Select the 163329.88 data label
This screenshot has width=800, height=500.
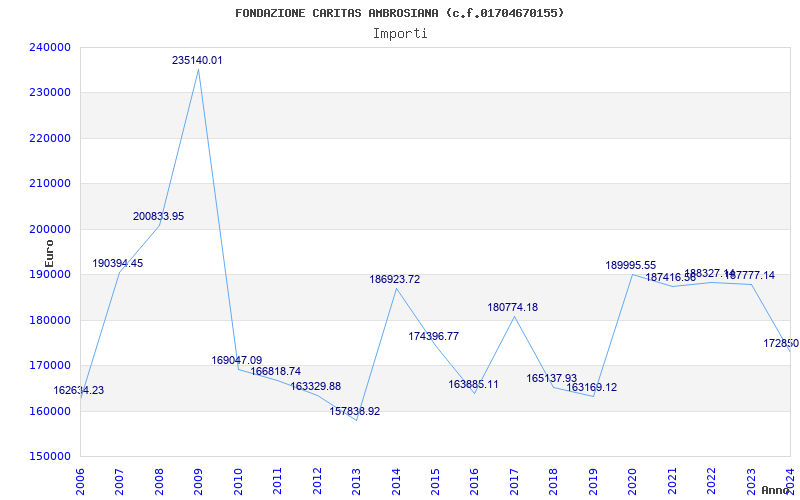315,386
